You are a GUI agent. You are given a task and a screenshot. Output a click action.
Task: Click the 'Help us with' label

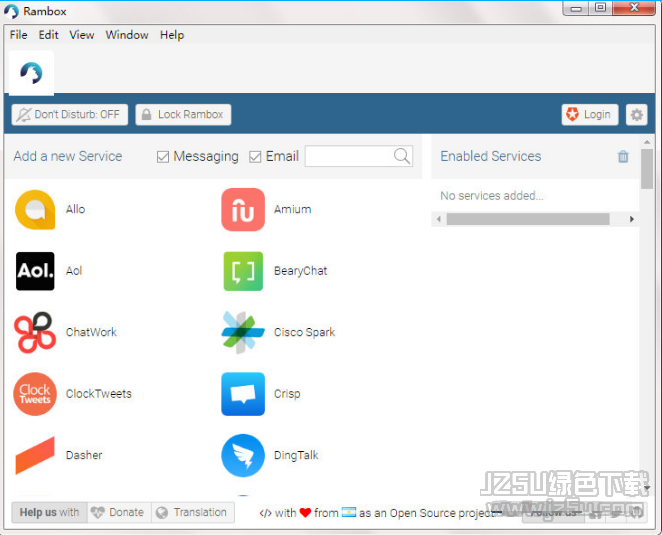pos(49,513)
